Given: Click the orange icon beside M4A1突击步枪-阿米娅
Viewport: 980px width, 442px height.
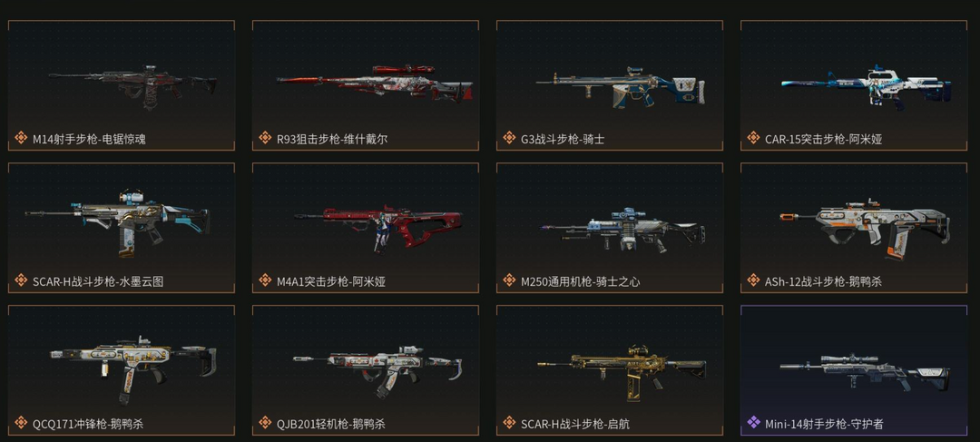Looking at the screenshot, I should click(265, 280).
